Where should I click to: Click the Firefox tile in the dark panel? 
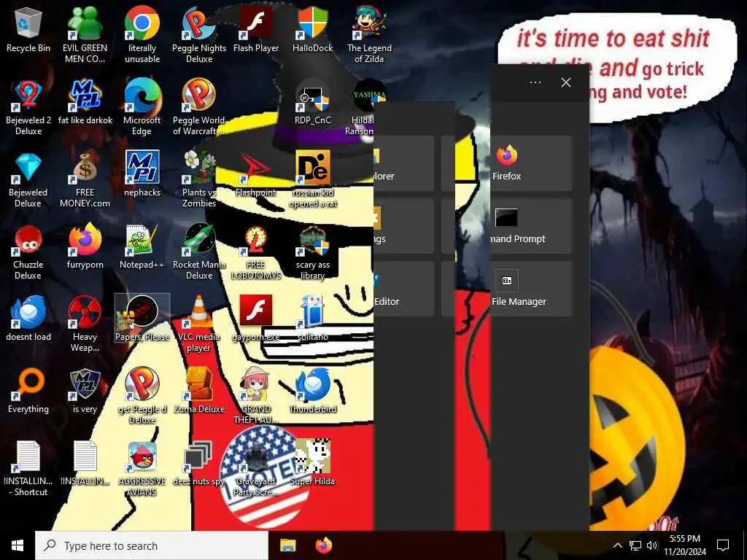click(x=531, y=163)
